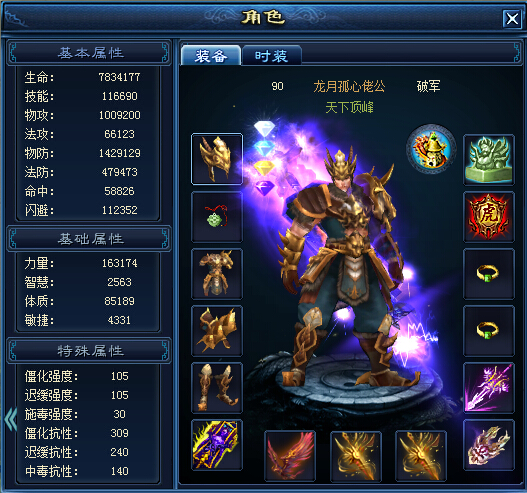Click the purple glowing spear weapon slot
The image size is (527, 493).
489,387
